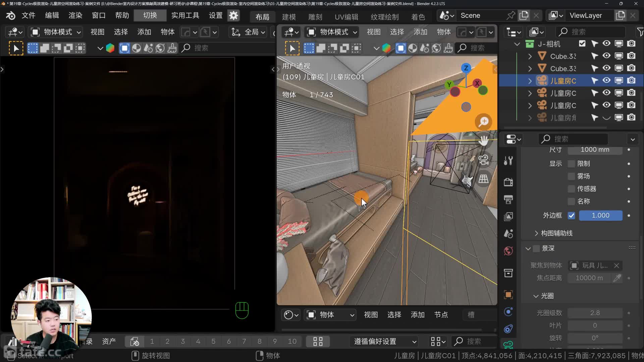Uncheck the 外边框 checkbox
644x362 pixels.
tap(571, 216)
